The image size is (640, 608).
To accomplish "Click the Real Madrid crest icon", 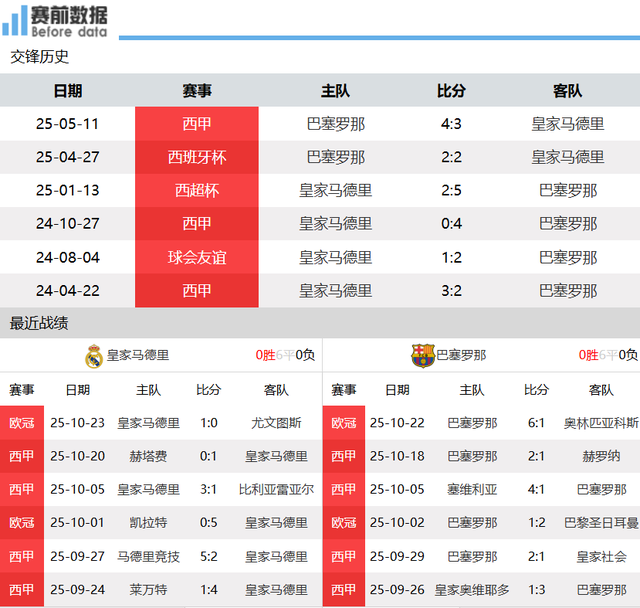I will click(x=94, y=355).
